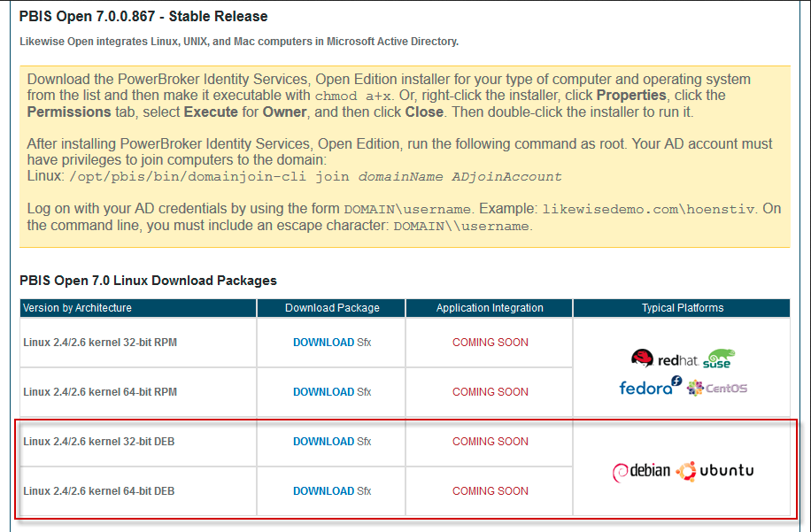Click the PBIS Open 7.0.0.867 Stable Release heading
Viewport: 811px width, 532px height.
(143, 17)
